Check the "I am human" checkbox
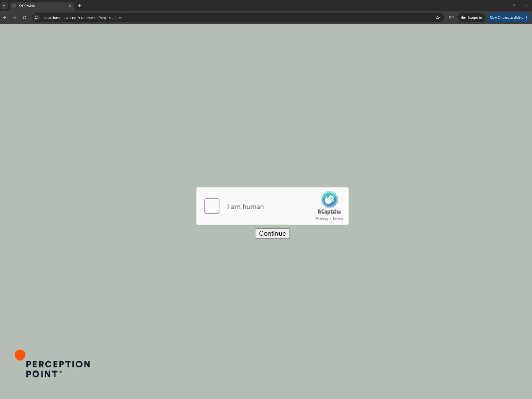This screenshot has width=532, height=399. (x=211, y=206)
